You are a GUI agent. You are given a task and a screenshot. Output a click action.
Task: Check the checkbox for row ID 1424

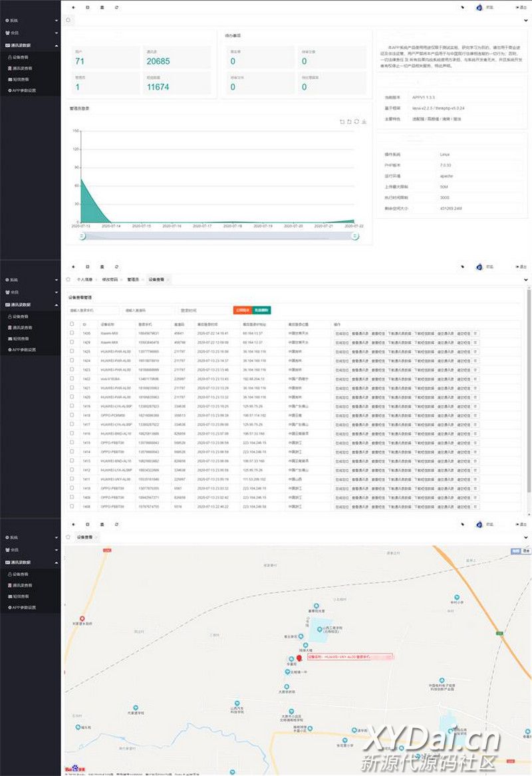72,360
